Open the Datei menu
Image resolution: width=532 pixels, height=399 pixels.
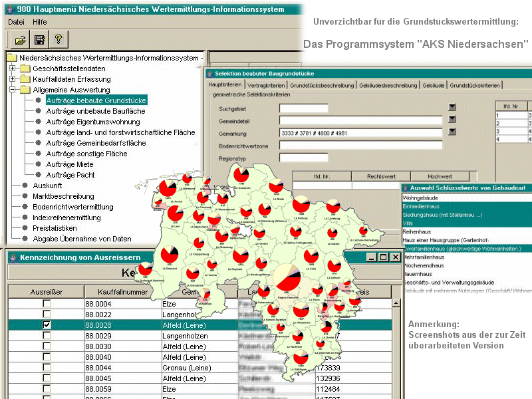(x=16, y=22)
